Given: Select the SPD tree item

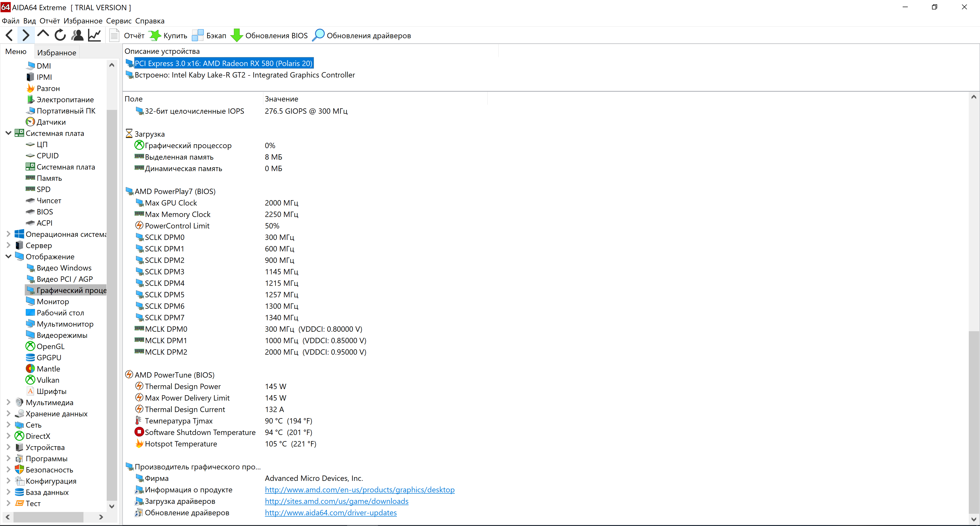Looking at the screenshot, I should (x=39, y=189).
